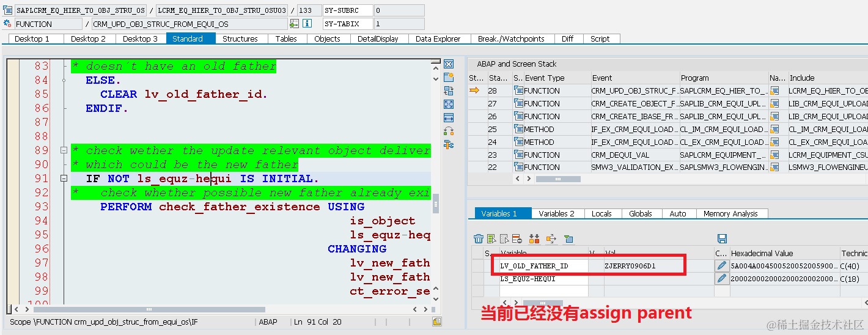868x335 pixels.
Task: Switch to the Variables 2 tab
Action: (x=557, y=213)
